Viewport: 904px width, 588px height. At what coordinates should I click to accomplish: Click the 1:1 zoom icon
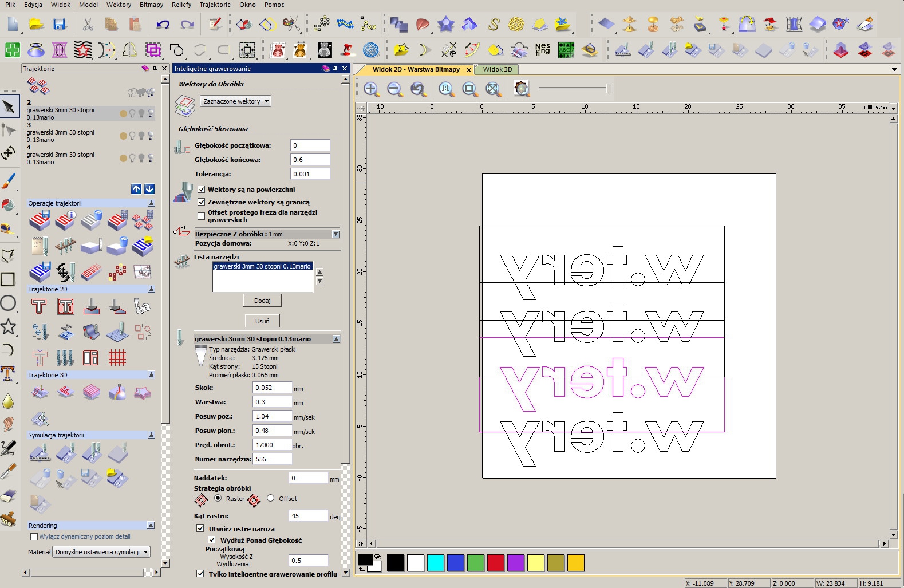(x=446, y=89)
